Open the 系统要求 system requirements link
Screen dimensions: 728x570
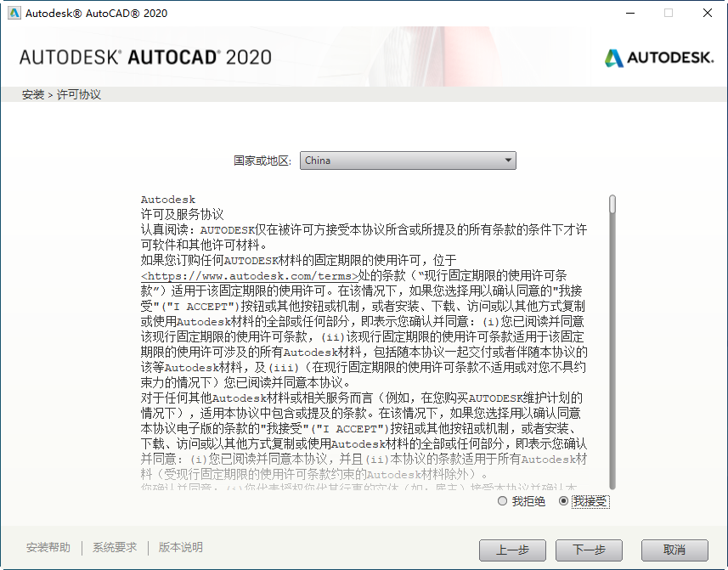(115, 547)
